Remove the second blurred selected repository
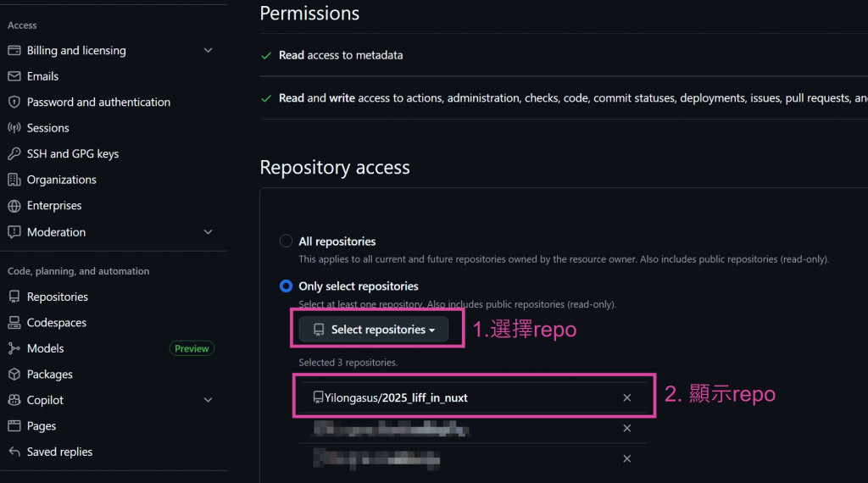Viewport: 868px width, 483px height. tap(626, 428)
